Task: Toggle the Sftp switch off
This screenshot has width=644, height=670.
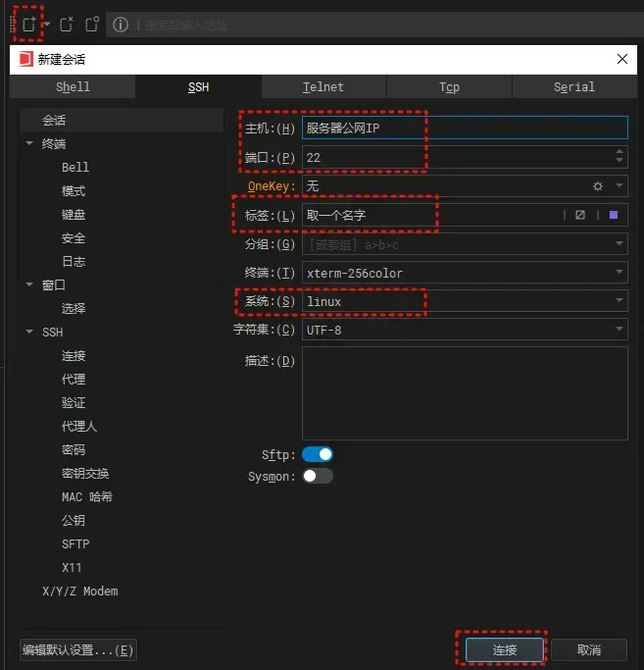Action: point(318,454)
